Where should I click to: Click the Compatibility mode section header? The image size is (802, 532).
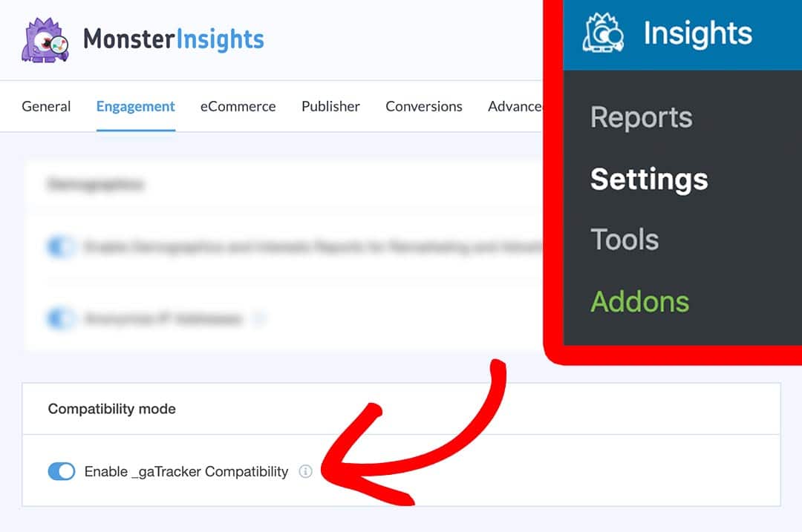[112, 409]
